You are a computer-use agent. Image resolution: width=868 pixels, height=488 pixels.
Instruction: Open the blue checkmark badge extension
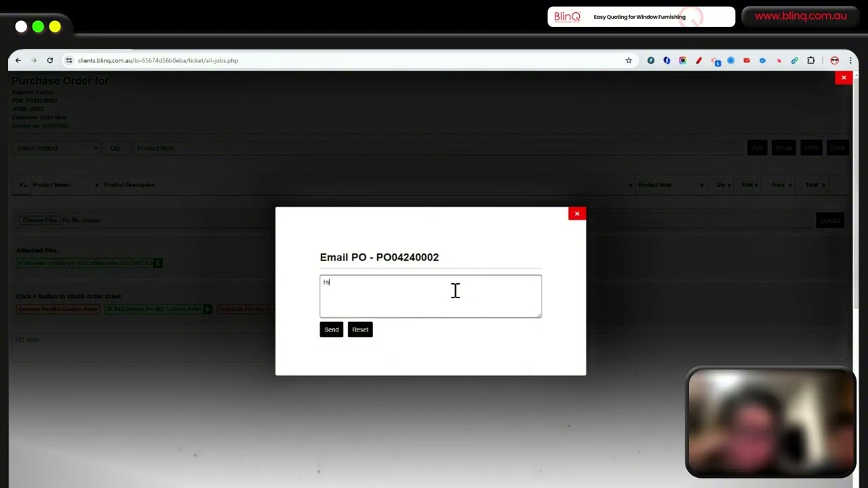pyautogui.click(x=762, y=60)
